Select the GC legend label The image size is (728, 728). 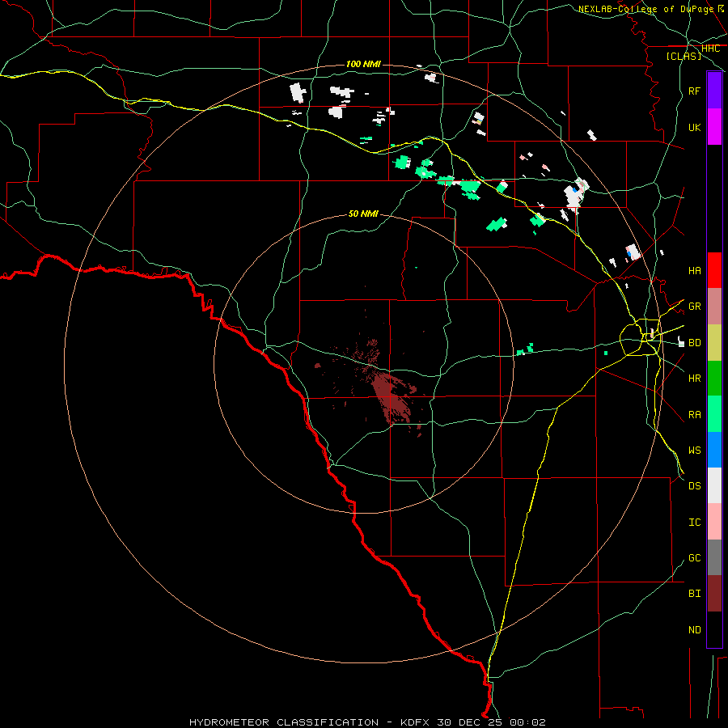[x=694, y=557]
